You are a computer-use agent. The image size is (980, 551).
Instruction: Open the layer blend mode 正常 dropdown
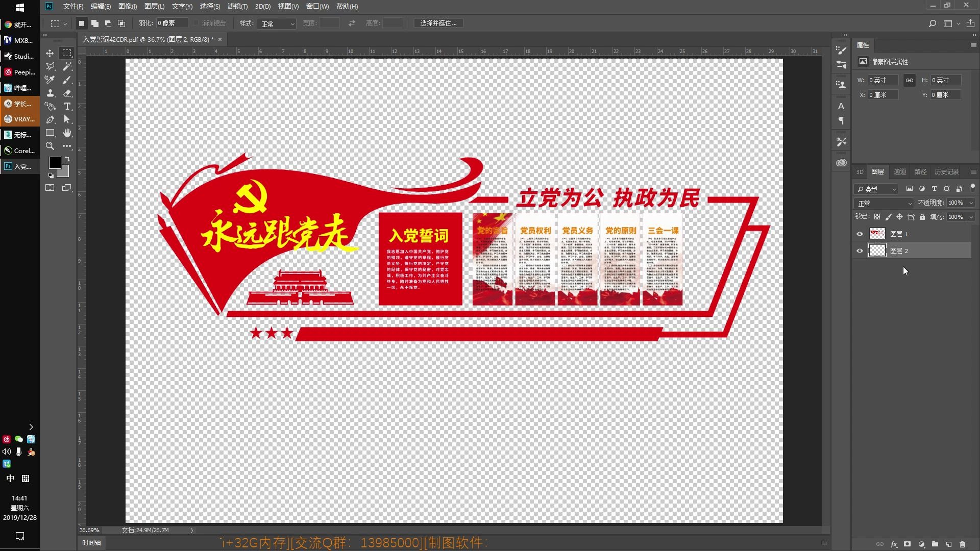[884, 203]
